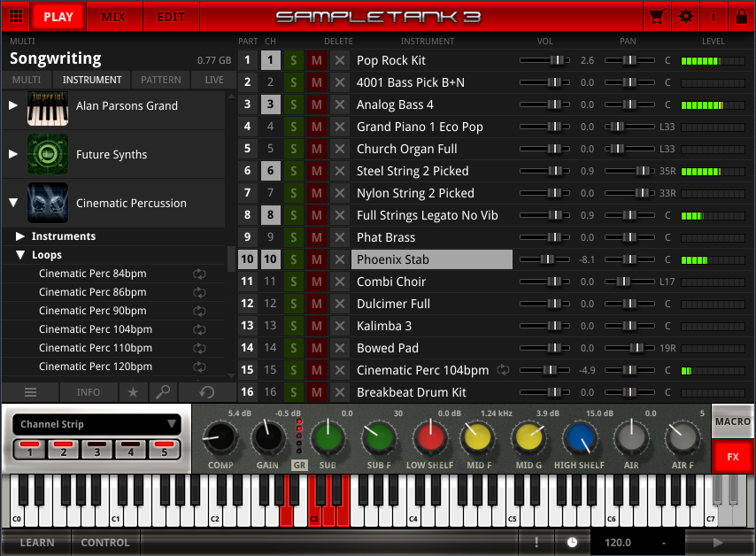Open settings with the gear icon

[x=685, y=17]
